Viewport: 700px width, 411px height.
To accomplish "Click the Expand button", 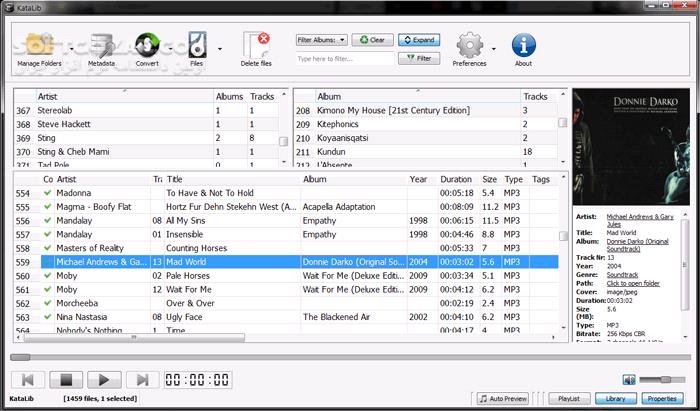I will coord(419,40).
